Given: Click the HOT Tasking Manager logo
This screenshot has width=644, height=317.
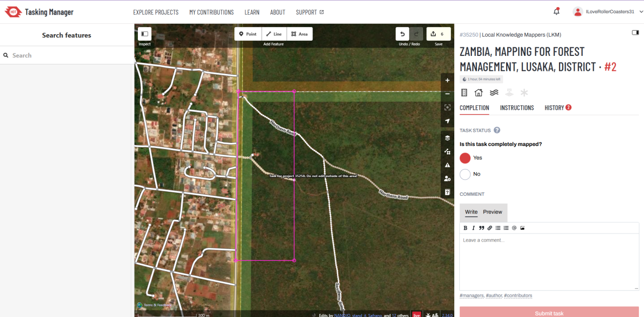Looking at the screenshot, I should coord(39,12).
